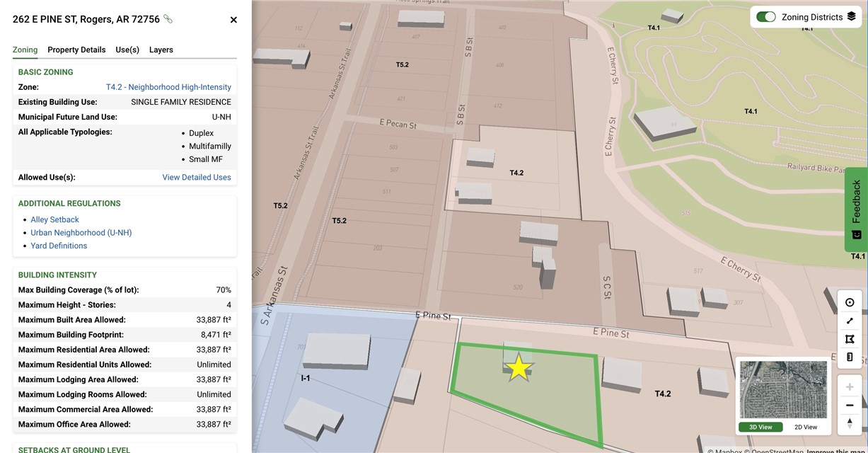This screenshot has width=868, height=453.
Task: Select the line measure tool
Action: (x=850, y=321)
